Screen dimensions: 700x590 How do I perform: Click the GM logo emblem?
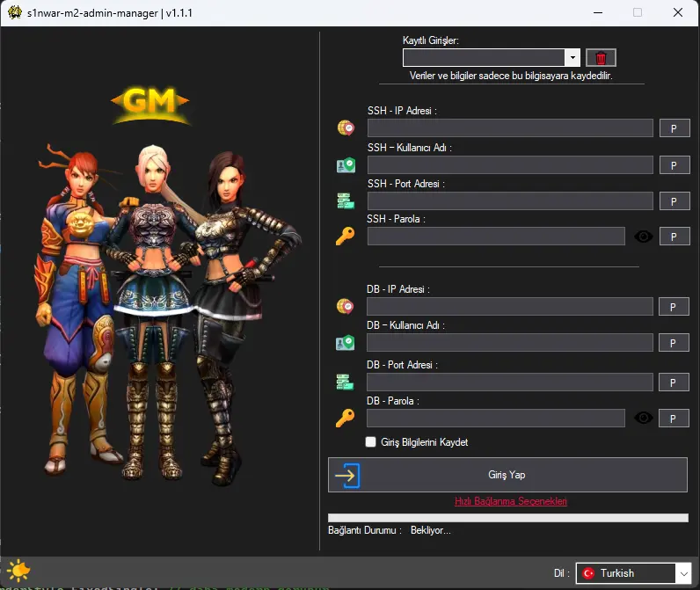coord(149,104)
